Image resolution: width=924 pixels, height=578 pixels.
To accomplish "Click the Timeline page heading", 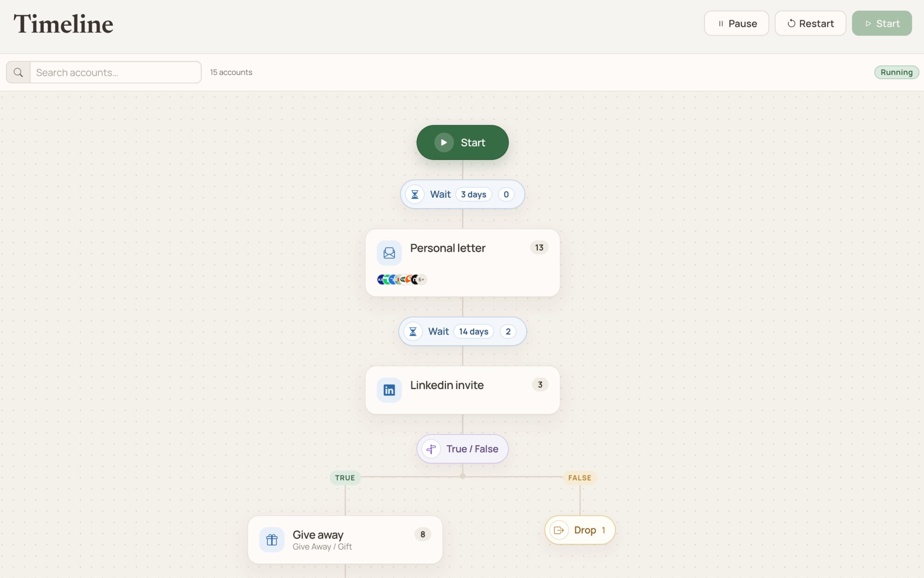I will tap(64, 24).
